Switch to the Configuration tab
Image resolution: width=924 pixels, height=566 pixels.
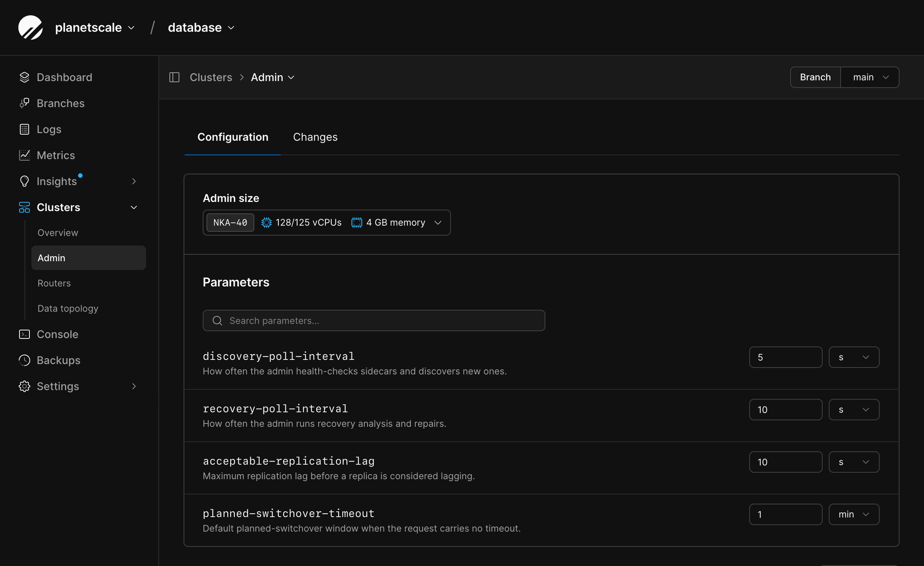pyautogui.click(x=233, y=137)
